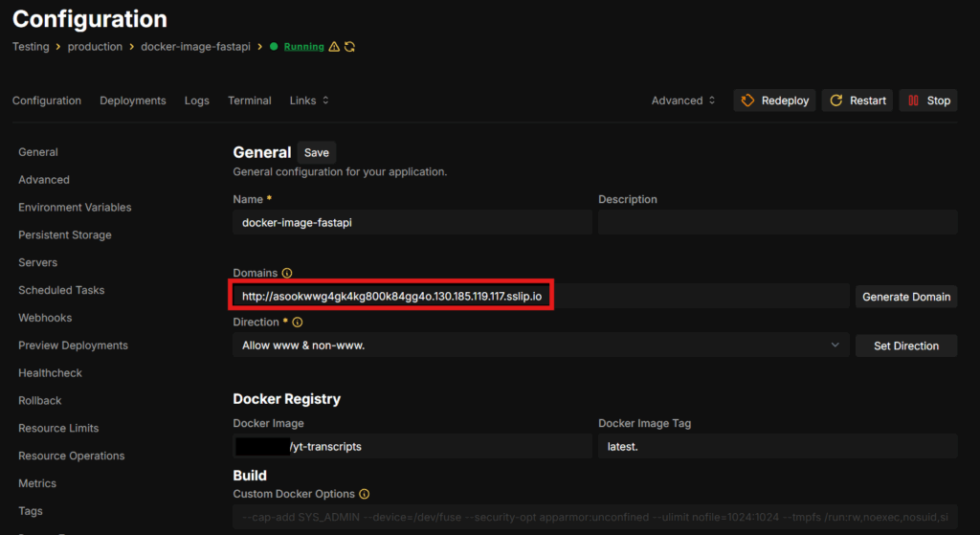This screenshot has width=980, height=535.
Task: Stop the running application
Action: coord(928,100)
